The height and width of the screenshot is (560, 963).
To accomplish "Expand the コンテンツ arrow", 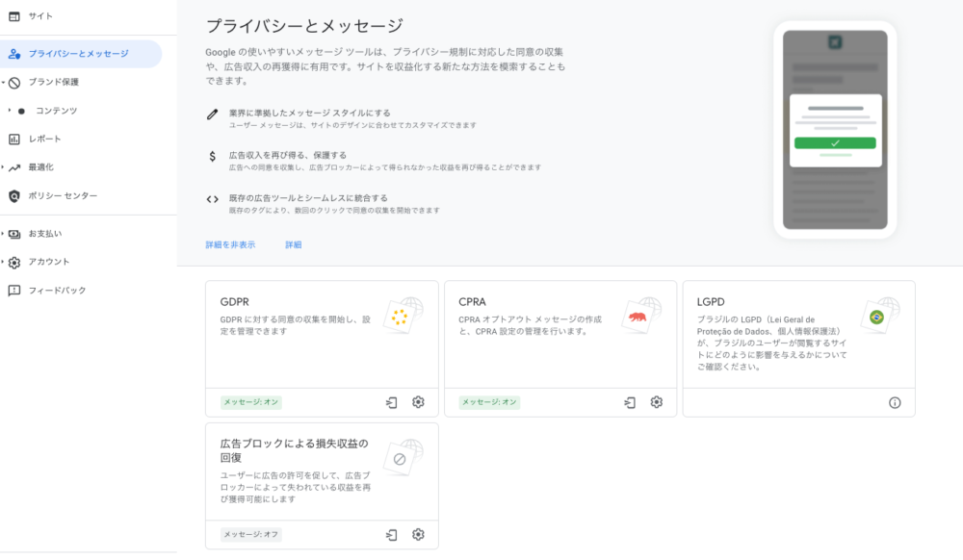I will (x=10, y=111).
